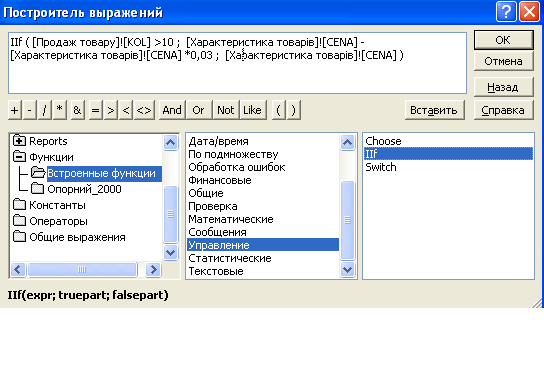
Task: Click the Общие выражения folder icon
Action: point(19,237)
